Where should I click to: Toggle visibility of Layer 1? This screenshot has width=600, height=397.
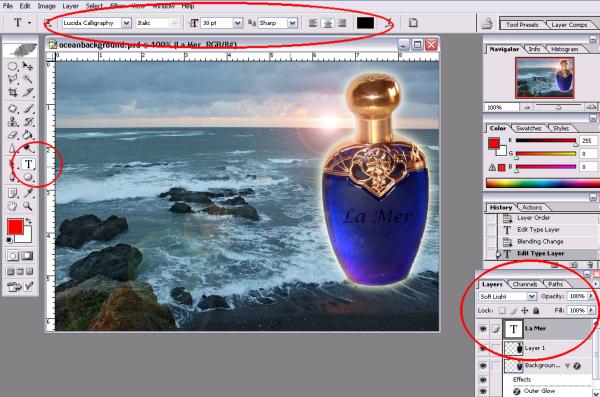click(x=483, y=349)
